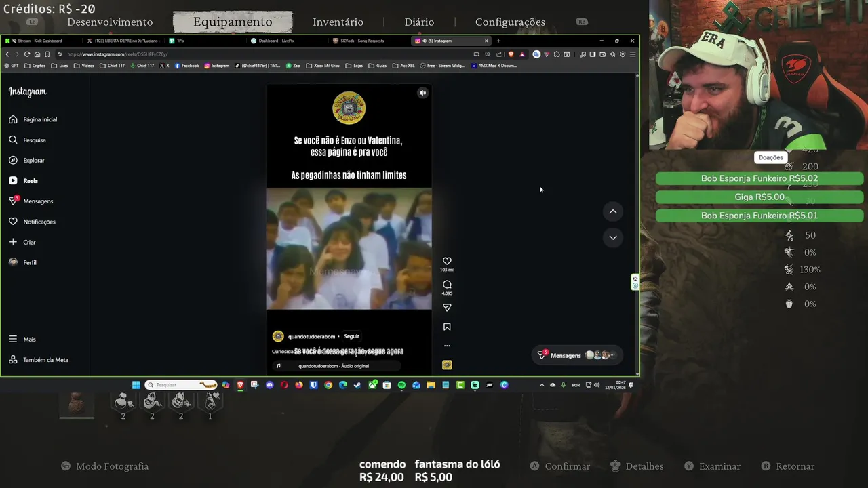Viewport: 868px width, 488px height.
Task: Open Lives bookmarks folder
Action: click(x=60, y=66)
